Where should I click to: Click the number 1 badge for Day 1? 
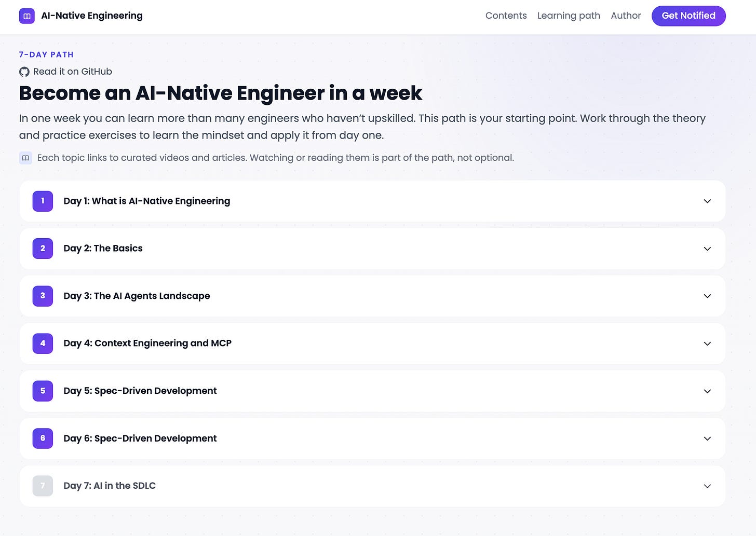43,201
